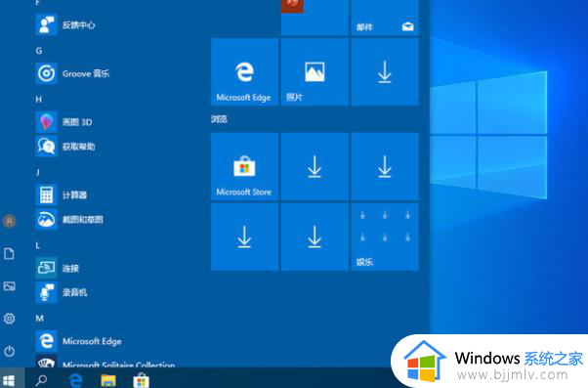
Task: Click the Microsoft Edge start tile
Action: (x=244, y=71)
